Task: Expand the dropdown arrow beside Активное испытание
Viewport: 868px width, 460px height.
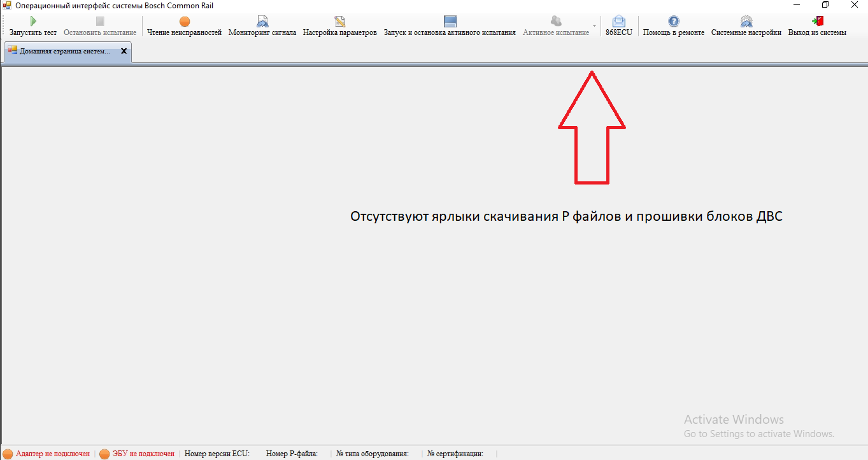Action: tap(595, 26)
